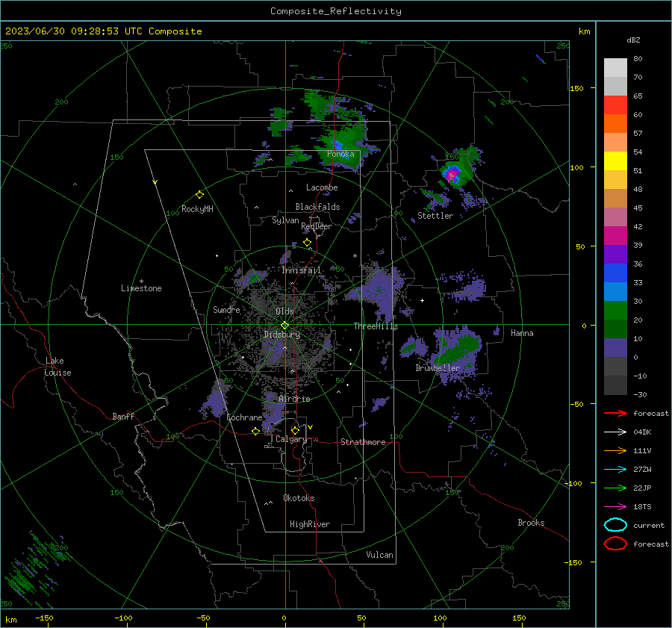The width and height of the screenshot is (672, 628).
Task: Select the dark orange swatch near 60 dBZ
Action: tap(615, 123)
